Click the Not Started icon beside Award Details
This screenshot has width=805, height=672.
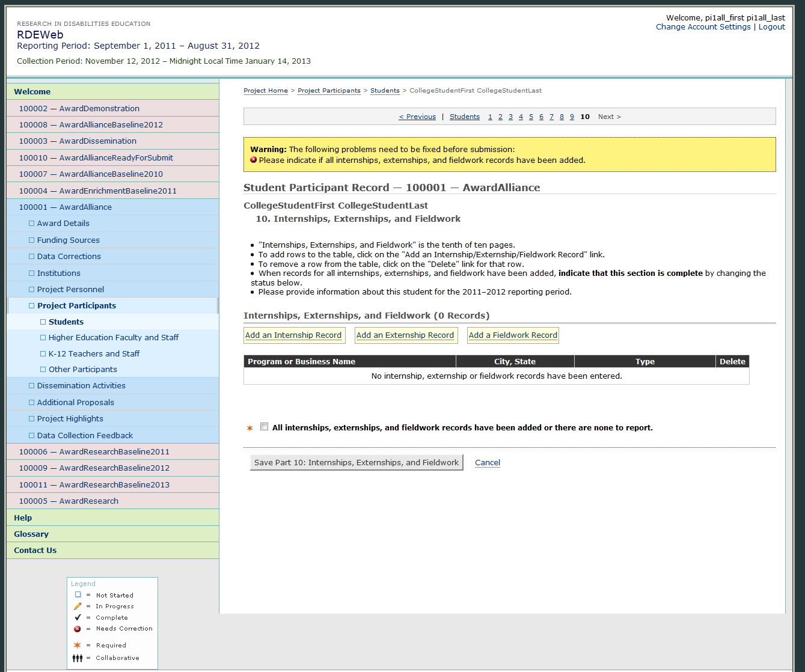(x=32, y=224)
